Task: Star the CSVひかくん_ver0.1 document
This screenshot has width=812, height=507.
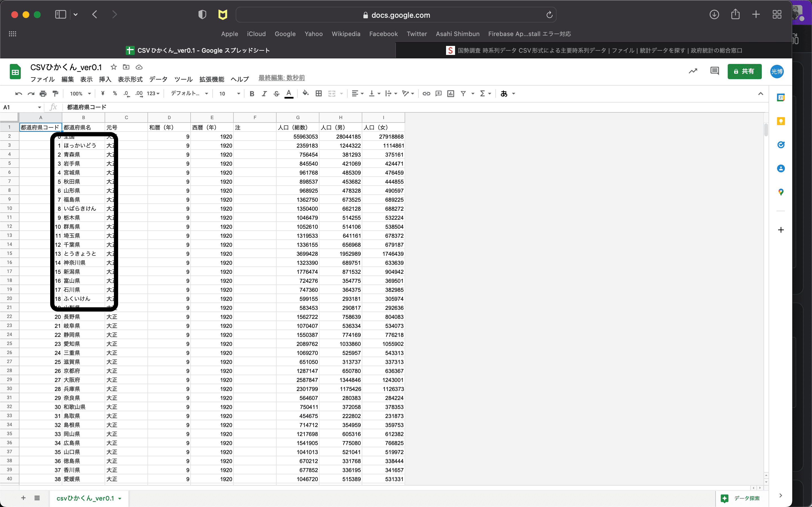Action: (x=114, y=67)
